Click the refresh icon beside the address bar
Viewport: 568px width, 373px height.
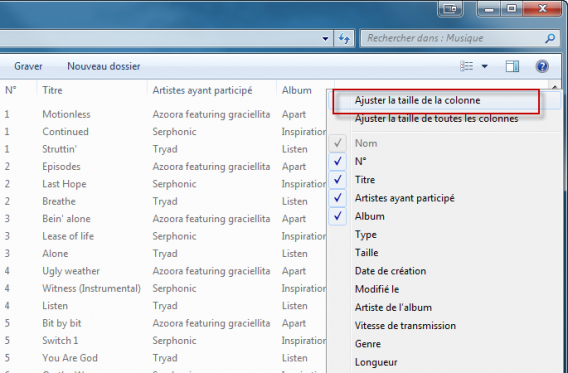point(344,38)
